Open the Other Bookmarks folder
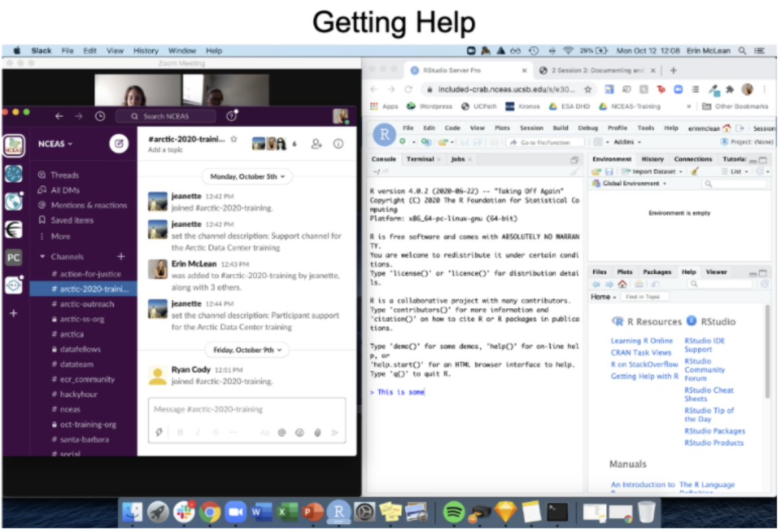784x532 pixels. point(735,106)
